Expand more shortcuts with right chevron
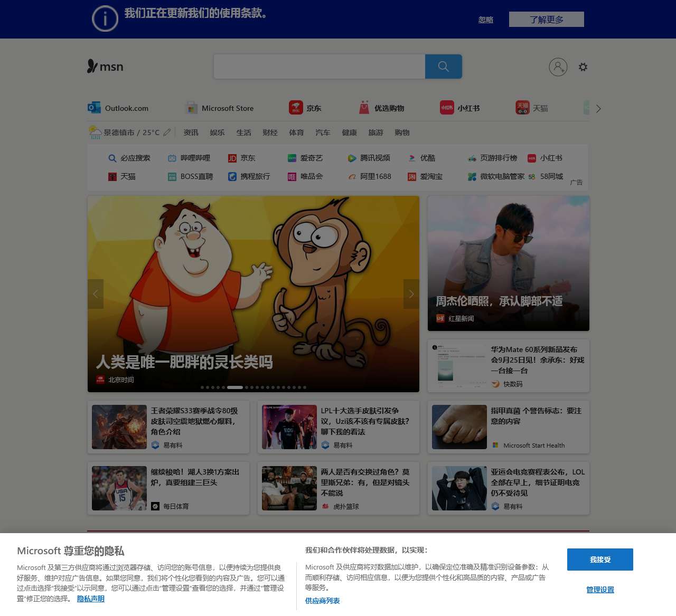 [598, 109]
